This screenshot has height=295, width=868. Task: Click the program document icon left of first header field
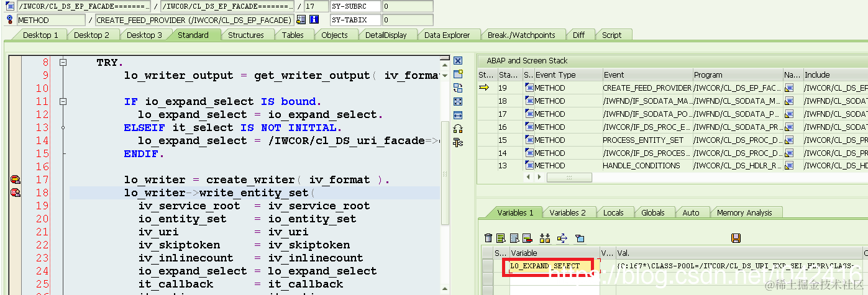point(9,6)
